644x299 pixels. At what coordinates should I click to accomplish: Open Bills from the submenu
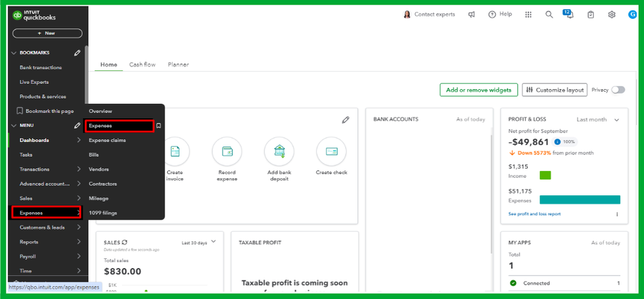coord(94,154)
